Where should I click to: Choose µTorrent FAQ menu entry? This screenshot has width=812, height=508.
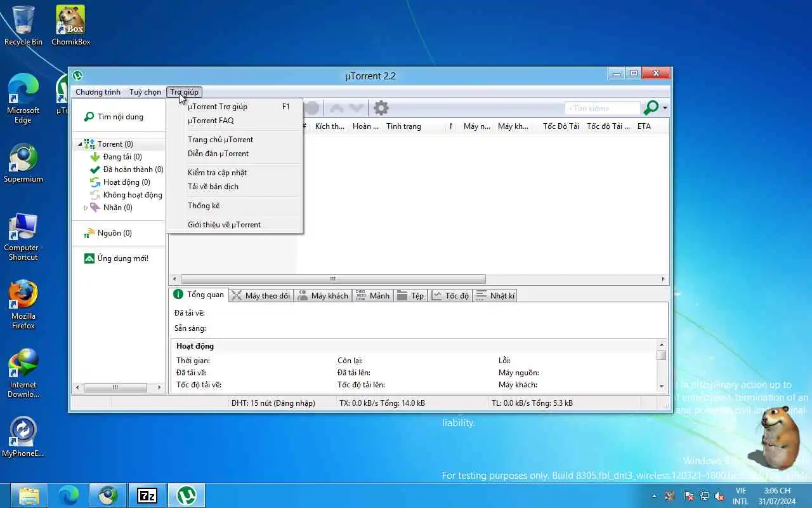click(235, 121)
